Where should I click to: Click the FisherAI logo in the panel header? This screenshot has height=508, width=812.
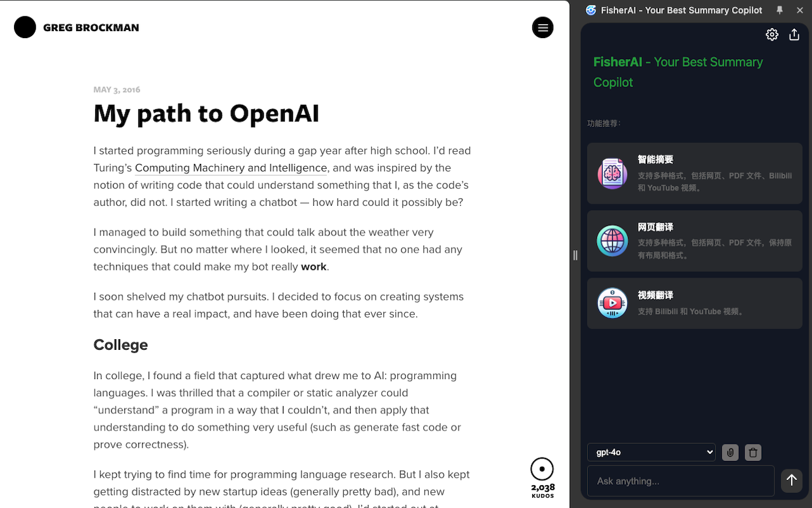[x=591, y=10]
